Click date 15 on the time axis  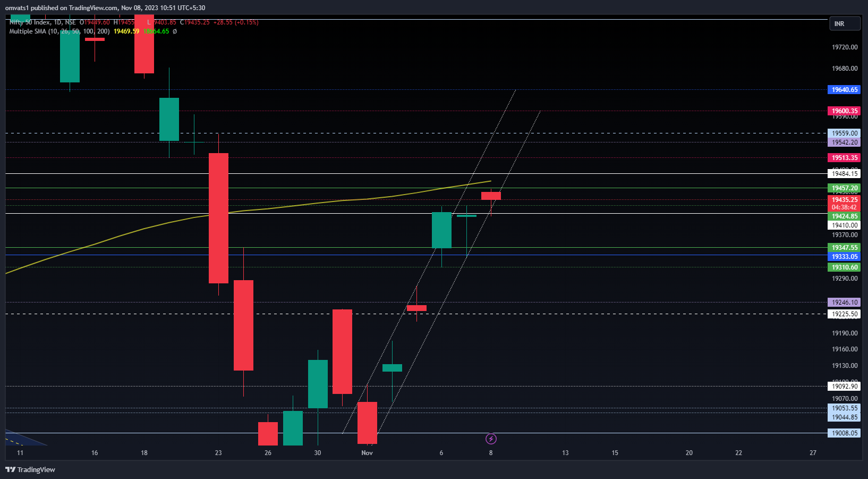(x=615, y=453)
